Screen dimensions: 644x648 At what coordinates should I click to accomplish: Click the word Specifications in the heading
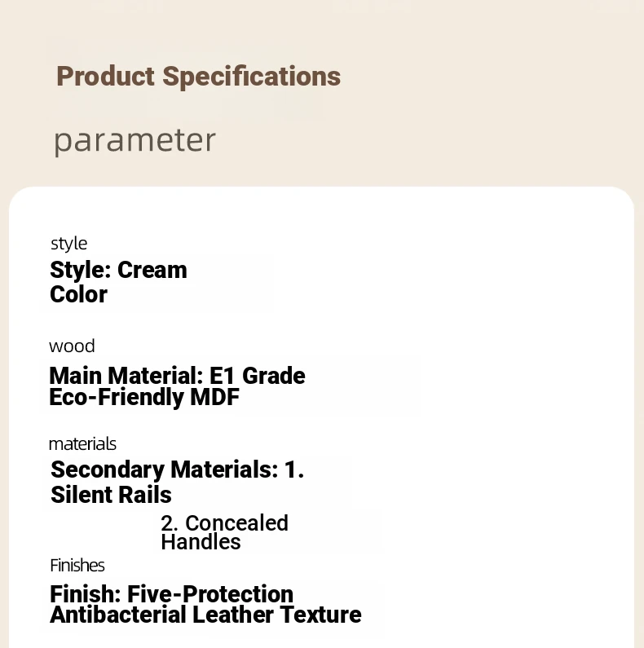coord(251,77)
